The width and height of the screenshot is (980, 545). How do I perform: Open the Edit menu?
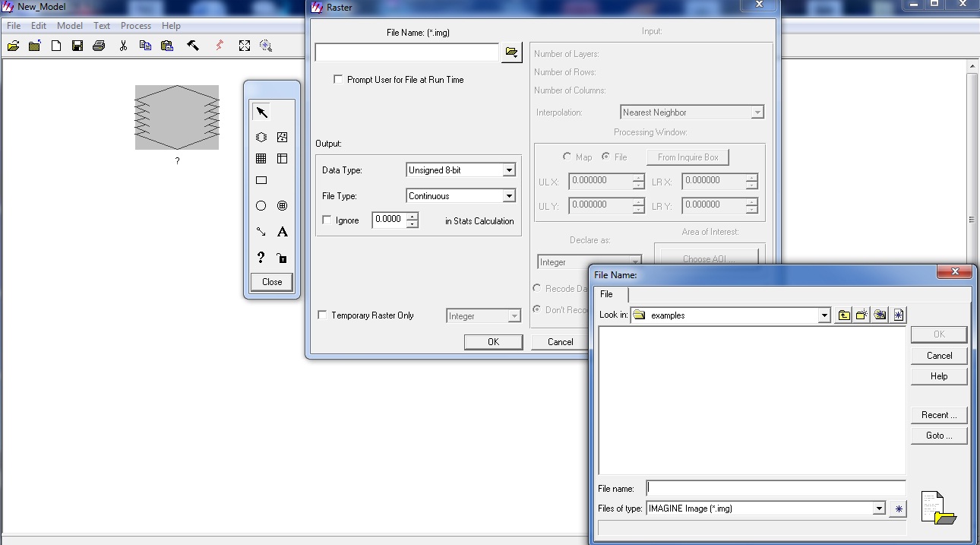(39, 26)
